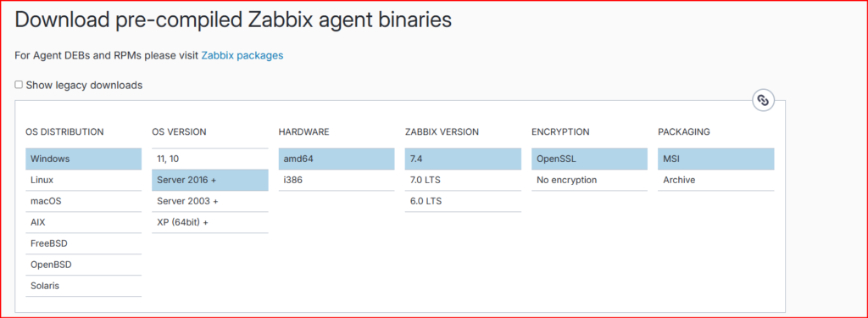This screenshot has width=868, height=318.
Task: Choose Zabbix version 7.0 LTS
Action: 463,180
